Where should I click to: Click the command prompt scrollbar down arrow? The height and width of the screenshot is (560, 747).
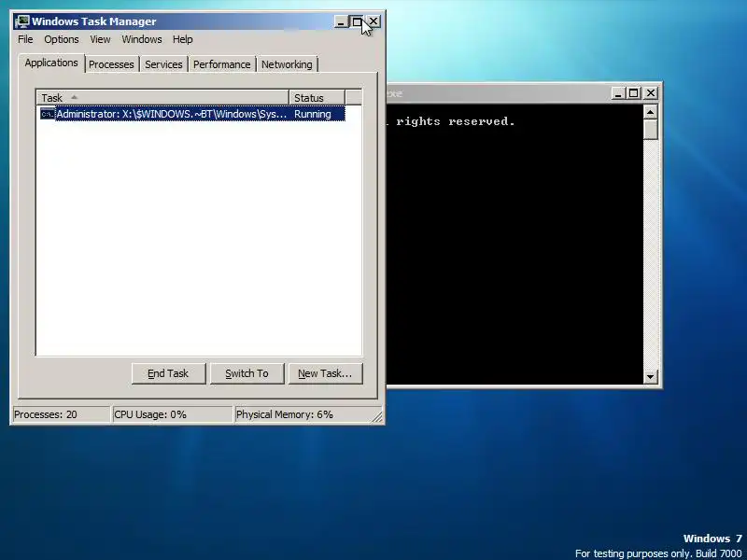click(x=651, y=377)
